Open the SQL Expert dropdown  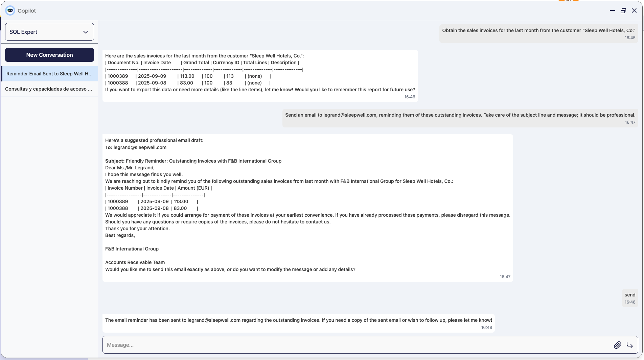[x=49, y=32]
